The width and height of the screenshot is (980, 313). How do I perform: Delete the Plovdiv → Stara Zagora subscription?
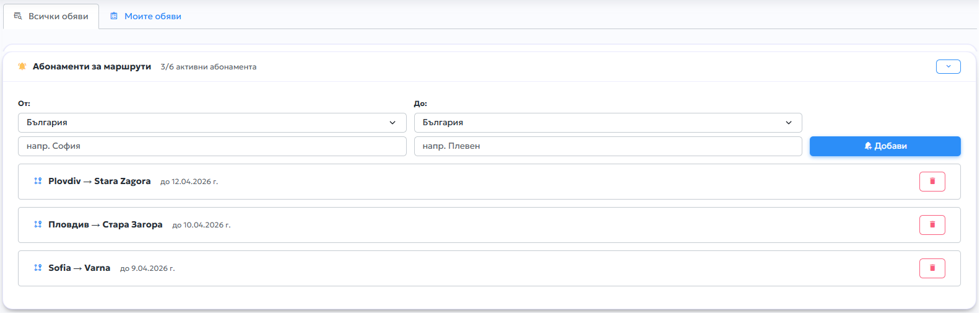[932, 182]
